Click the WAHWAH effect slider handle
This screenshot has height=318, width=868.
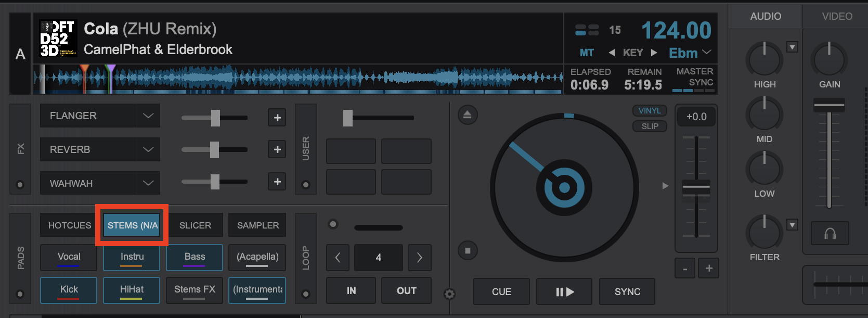point(215,182)
